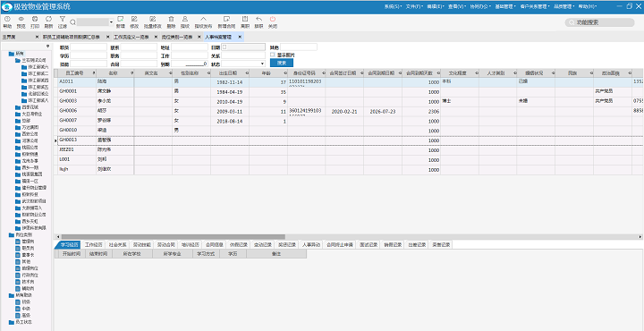Open the 帮助(H) menu

point(588,6)
